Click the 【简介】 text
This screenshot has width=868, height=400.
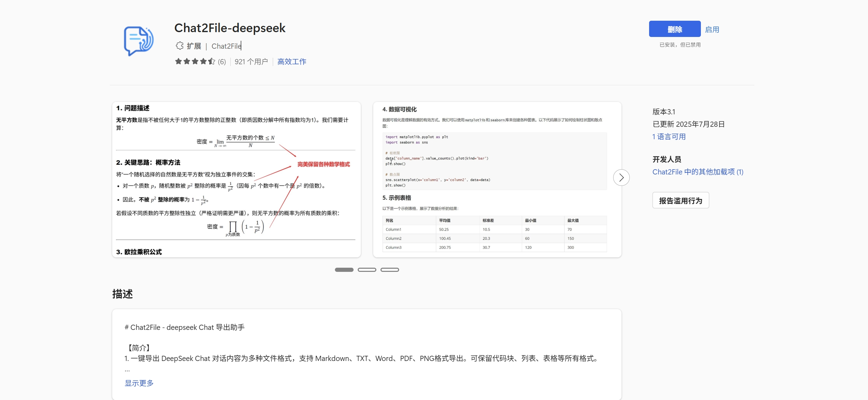click(x=139, y=348)
